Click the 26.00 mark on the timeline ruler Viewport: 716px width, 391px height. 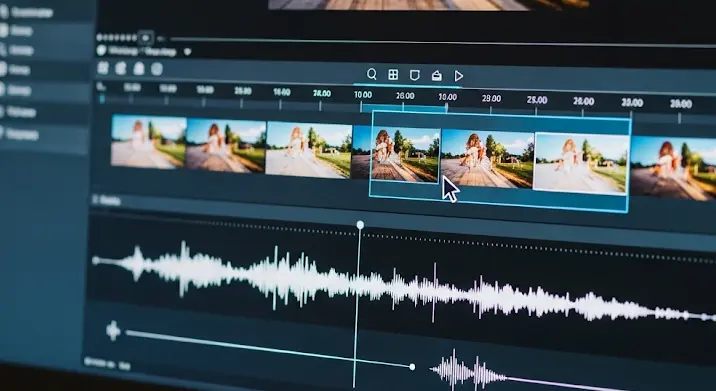(405, 96)
